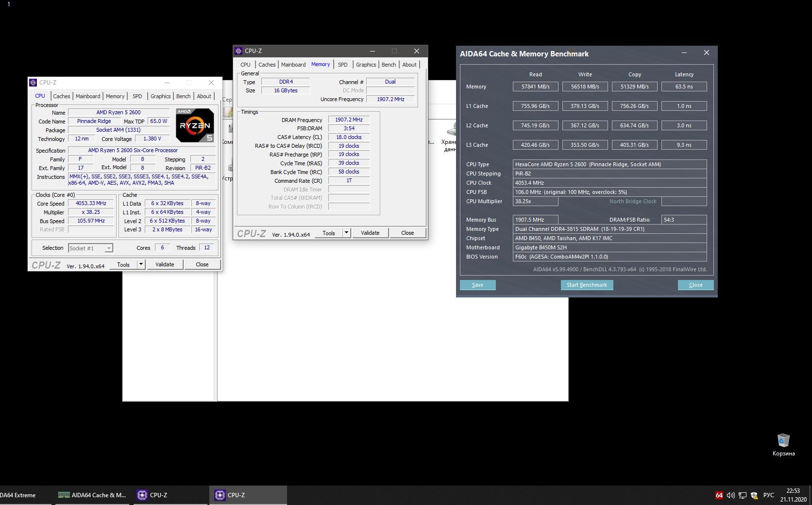Open the Mainboard tab in CPU-Z Memory window
This screenshot has height=505, width=812.
[x=293, y=65]
